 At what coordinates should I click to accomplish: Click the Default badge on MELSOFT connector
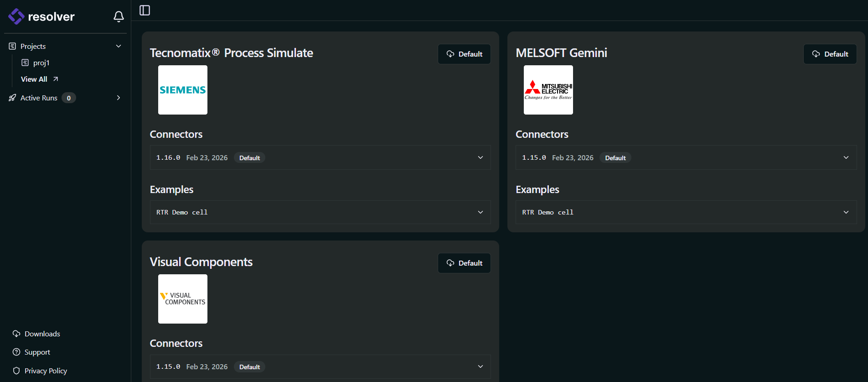[x=615, y=157]
